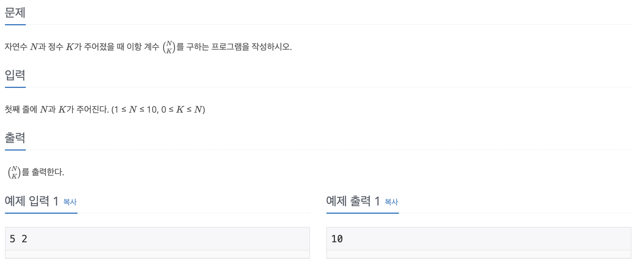Click the 입력 section heading
This screenshot has height=267, width=644.
pos(15,75)
